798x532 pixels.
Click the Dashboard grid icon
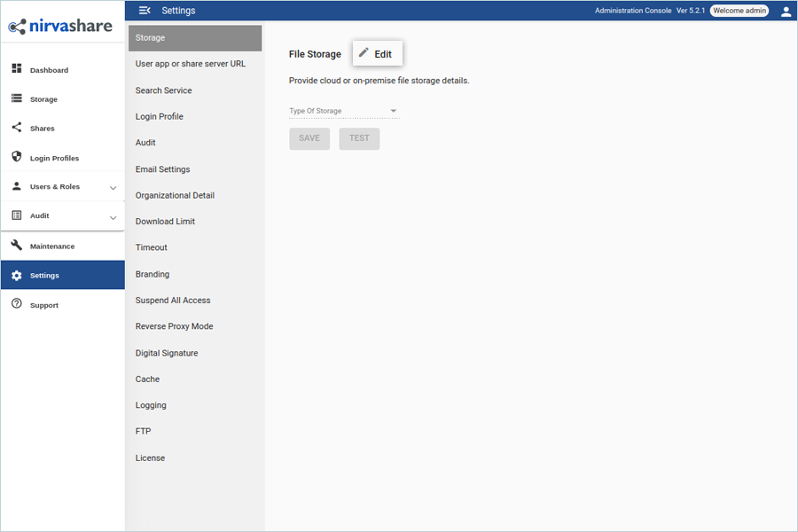point(17,68)
